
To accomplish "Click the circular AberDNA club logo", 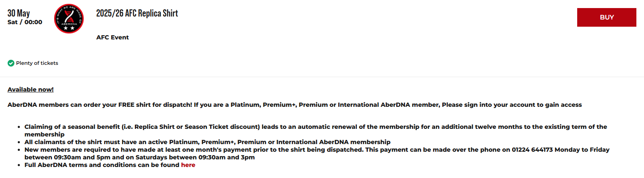I will (x=69, y=19).
